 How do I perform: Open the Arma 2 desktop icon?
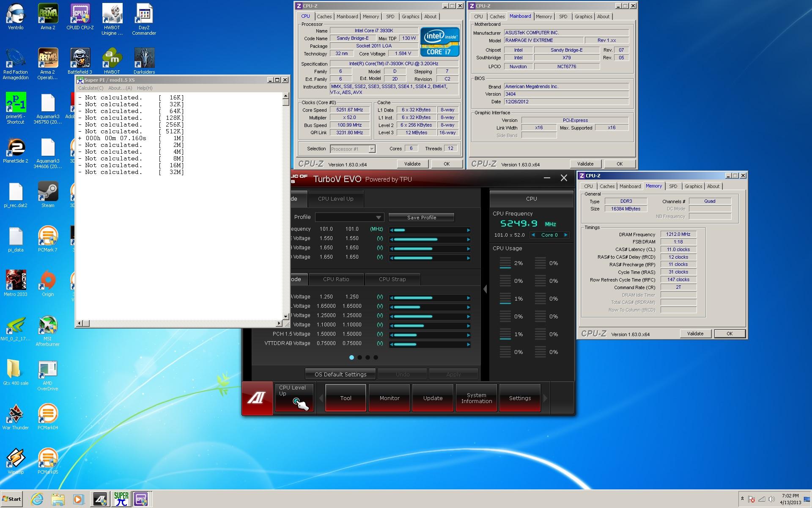coord(48,17)
